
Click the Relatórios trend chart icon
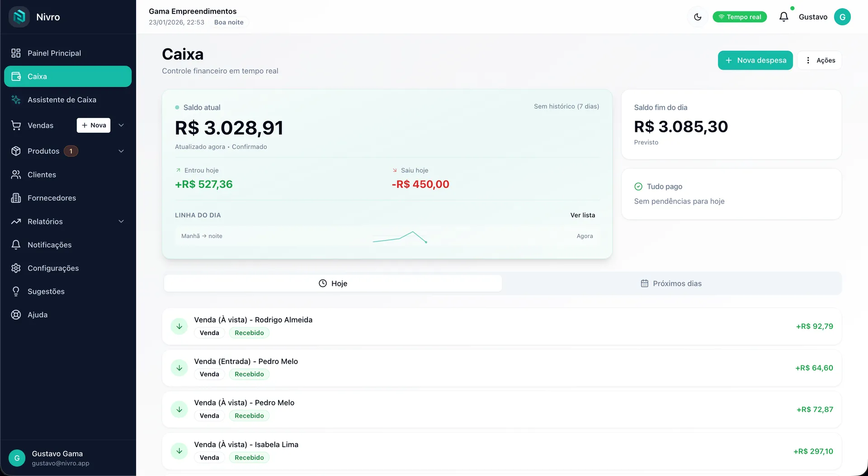coord(16,222)
